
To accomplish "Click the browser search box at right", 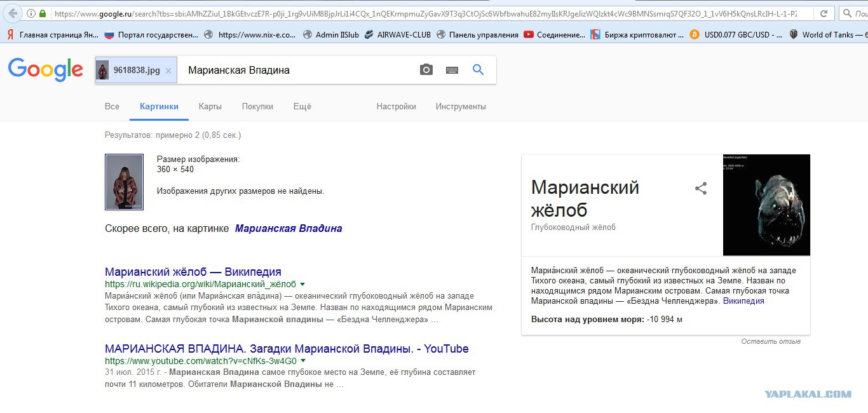I will [x=854, y=13].
